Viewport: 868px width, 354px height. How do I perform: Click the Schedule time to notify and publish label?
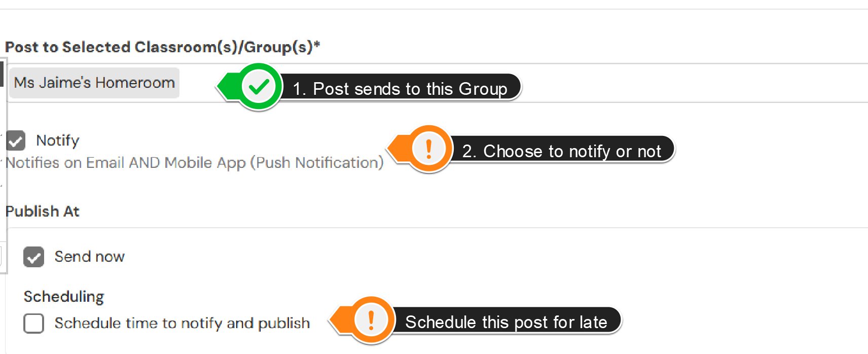click(x=182, y=323)
